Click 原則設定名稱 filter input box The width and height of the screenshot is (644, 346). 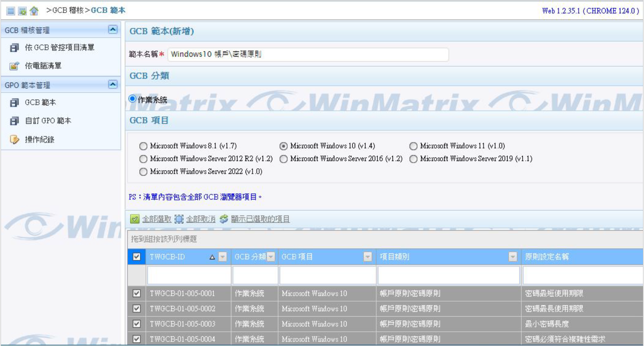tap(583, 275)
